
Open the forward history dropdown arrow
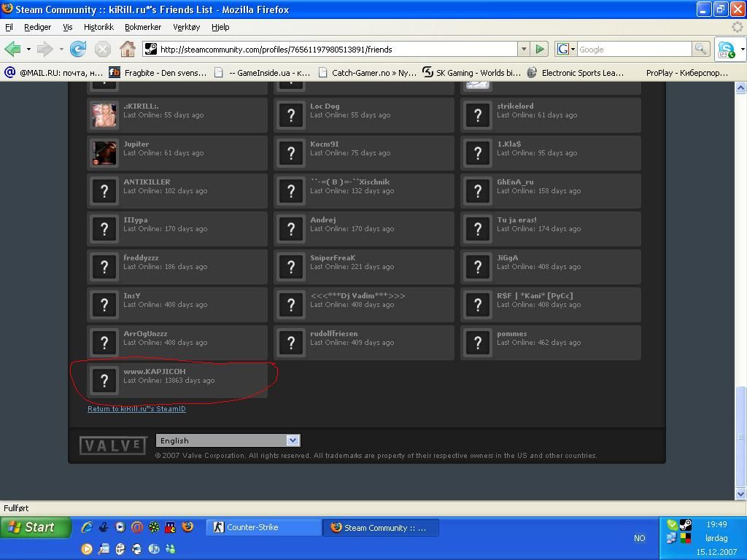[61, 49]
